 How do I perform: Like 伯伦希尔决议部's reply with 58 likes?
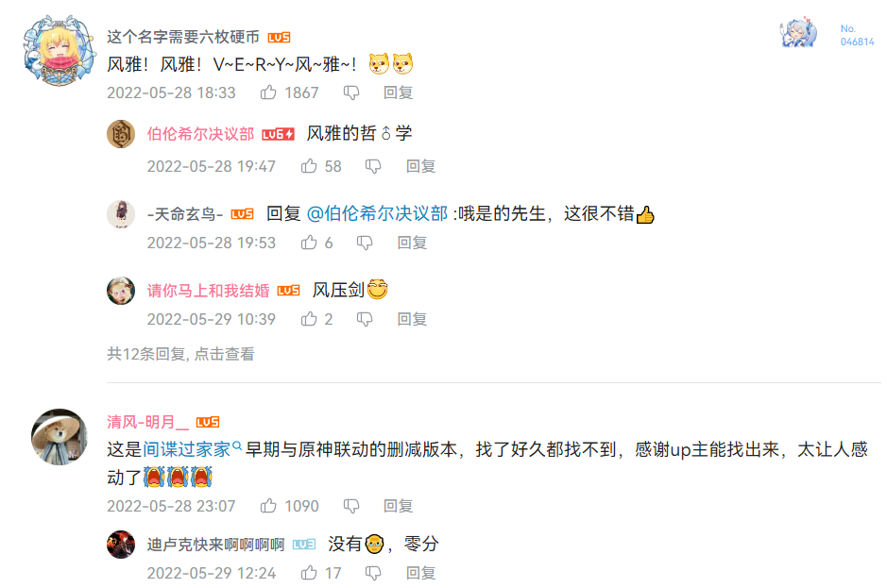pyautogui.click(x=309, y=166)
